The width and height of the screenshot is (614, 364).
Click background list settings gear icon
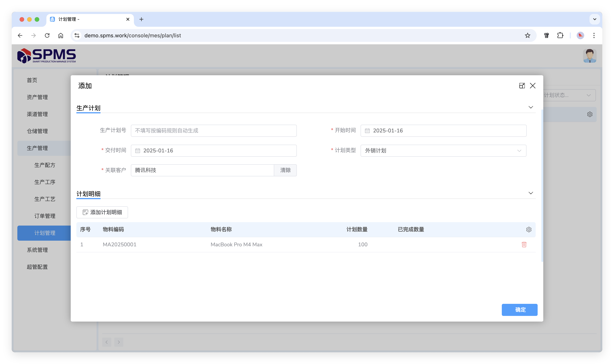click(x=590, y=114)
